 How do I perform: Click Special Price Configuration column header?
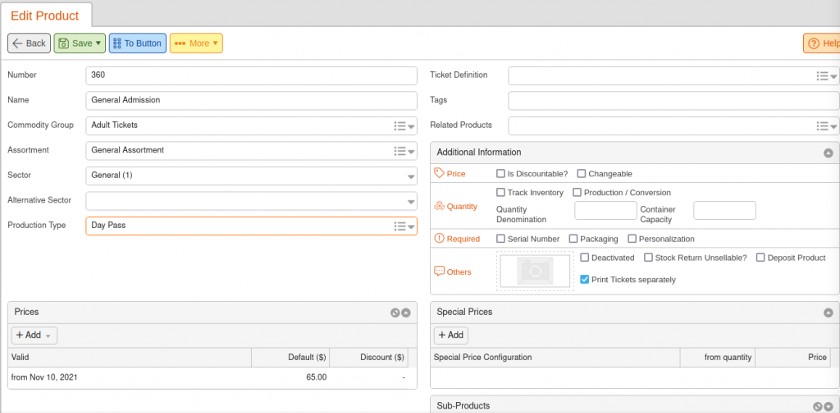point(555,357)
